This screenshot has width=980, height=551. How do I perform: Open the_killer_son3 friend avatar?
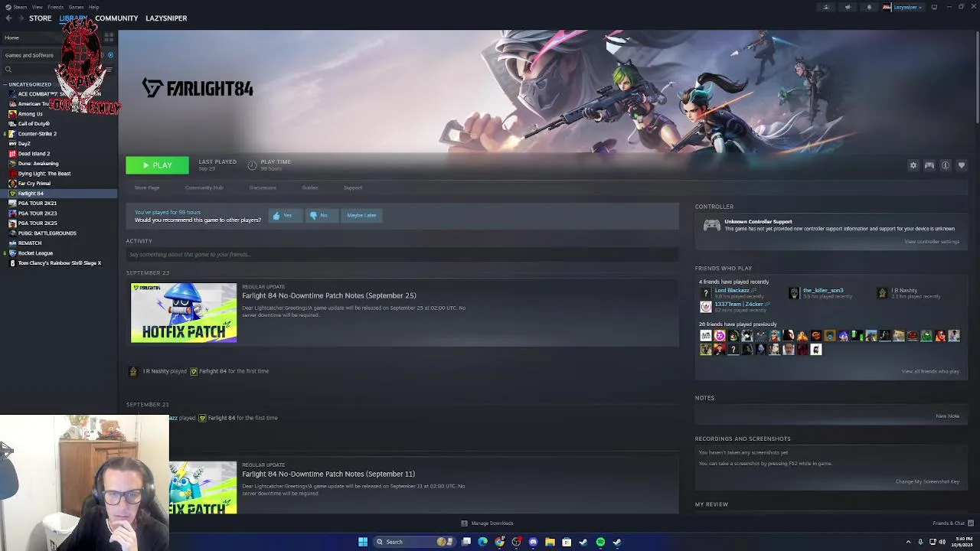794,293
